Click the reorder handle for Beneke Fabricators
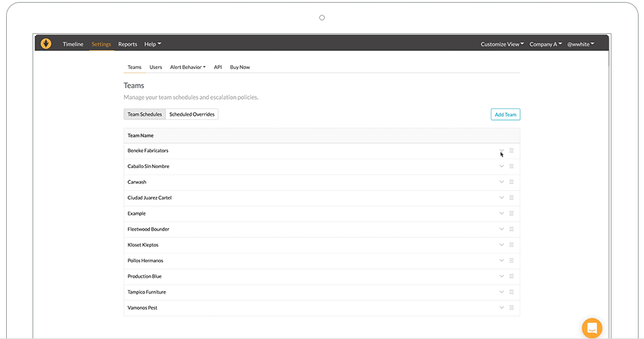 511,151
